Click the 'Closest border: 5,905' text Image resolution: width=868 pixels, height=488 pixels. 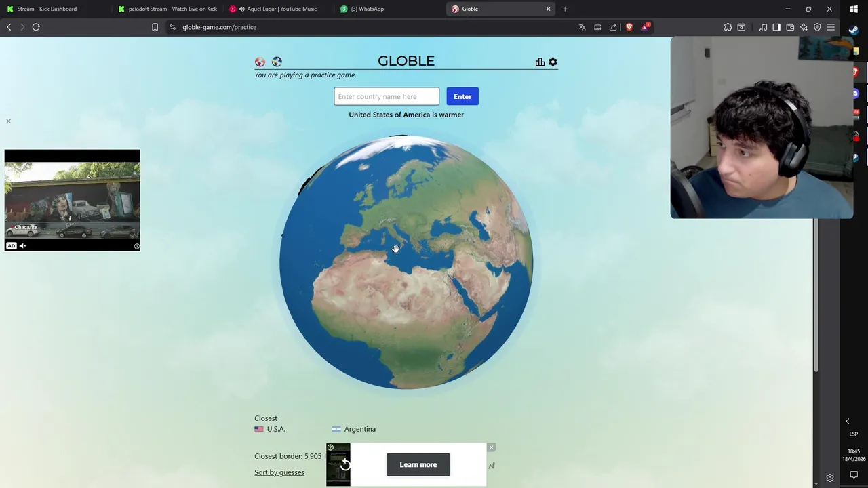coord(288,456)
